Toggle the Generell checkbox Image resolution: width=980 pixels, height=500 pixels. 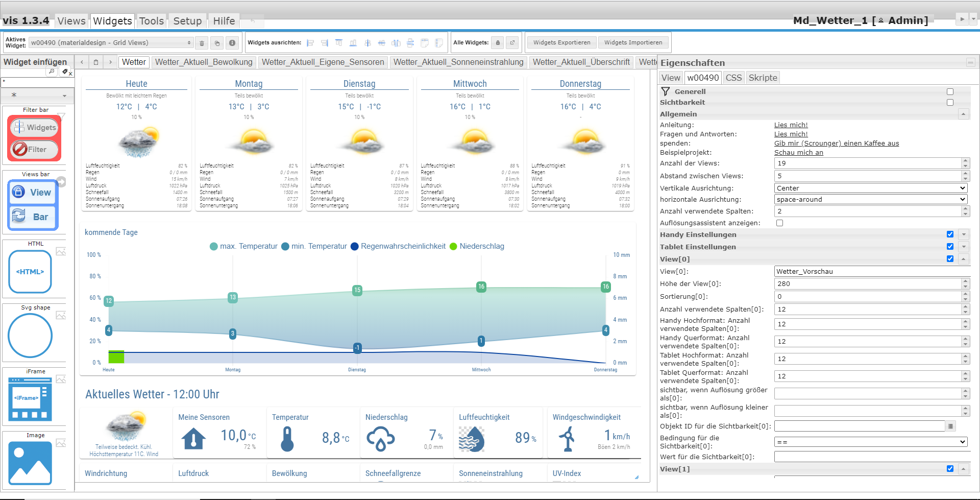pos(950,92)
